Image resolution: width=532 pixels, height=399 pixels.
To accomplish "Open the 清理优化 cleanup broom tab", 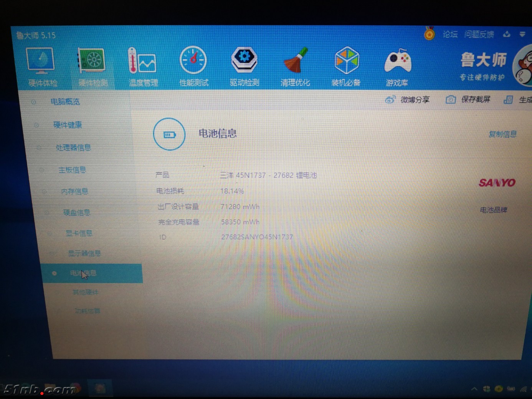I will [295, 66].
